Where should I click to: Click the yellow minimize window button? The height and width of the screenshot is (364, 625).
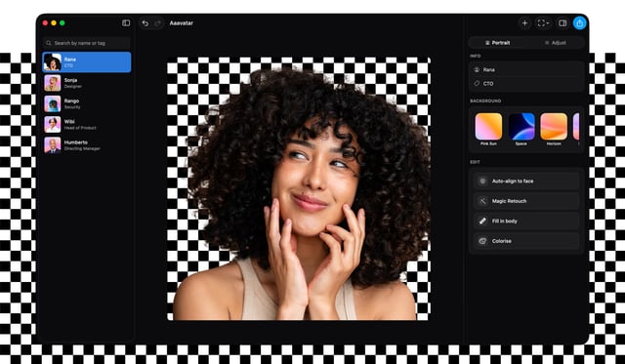click(54, 23)
